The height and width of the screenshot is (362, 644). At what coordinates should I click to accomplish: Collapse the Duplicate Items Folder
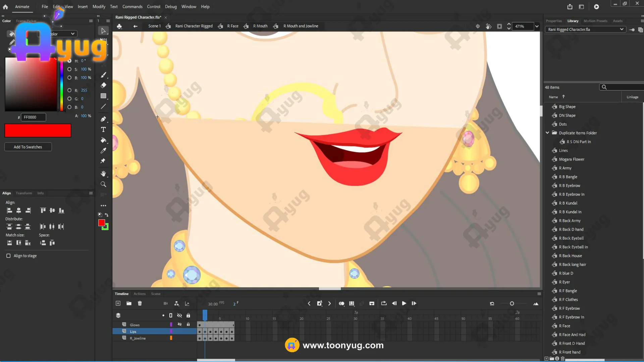coord(547,133)
